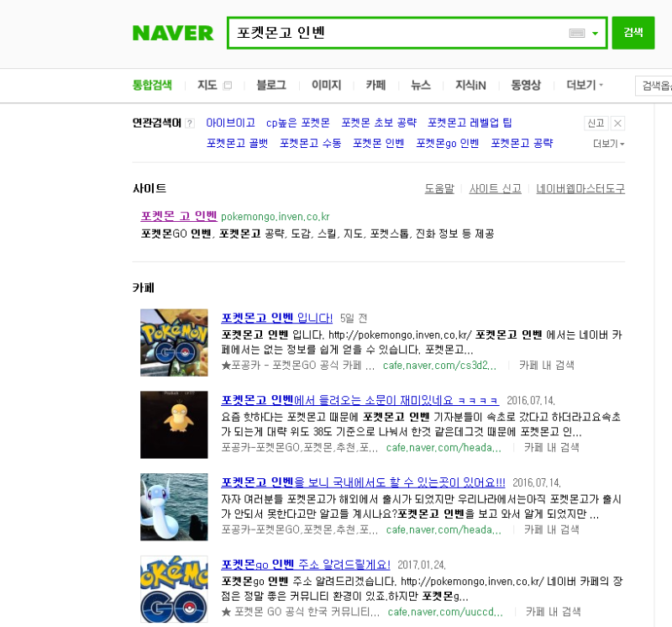Viewport: 672px width, 627px height.
Task: Open the on-screen keyboard icon in search box
Action: 577,33
